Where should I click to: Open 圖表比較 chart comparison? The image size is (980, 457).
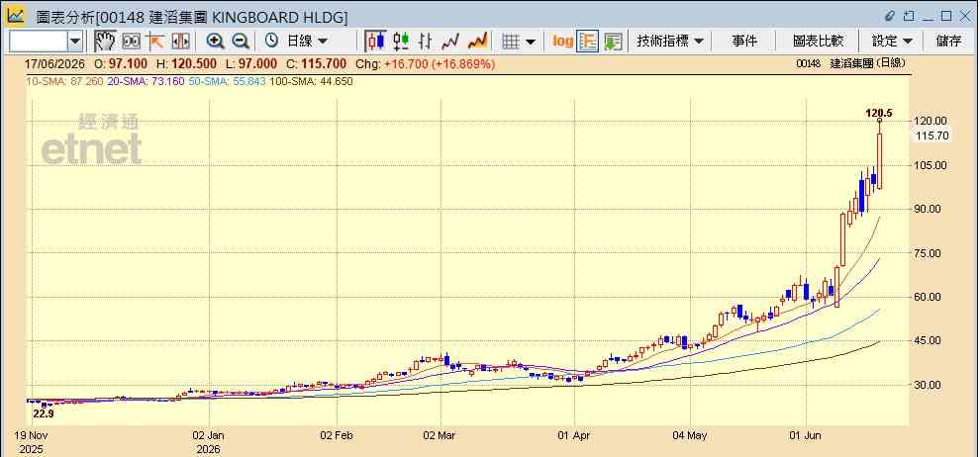(x=818, y=42)
